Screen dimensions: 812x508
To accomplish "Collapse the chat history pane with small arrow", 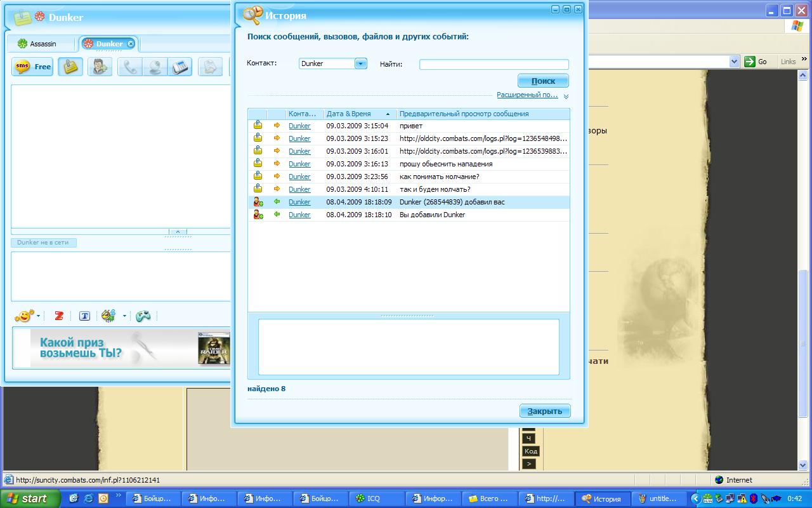I will click(x=178, y=232).
